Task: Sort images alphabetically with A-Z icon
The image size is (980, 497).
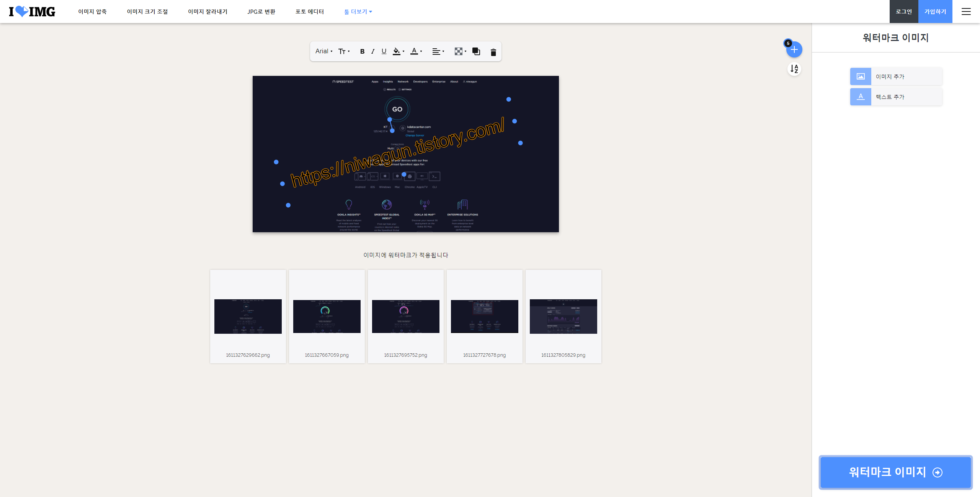Action: [x=794, y=69]
